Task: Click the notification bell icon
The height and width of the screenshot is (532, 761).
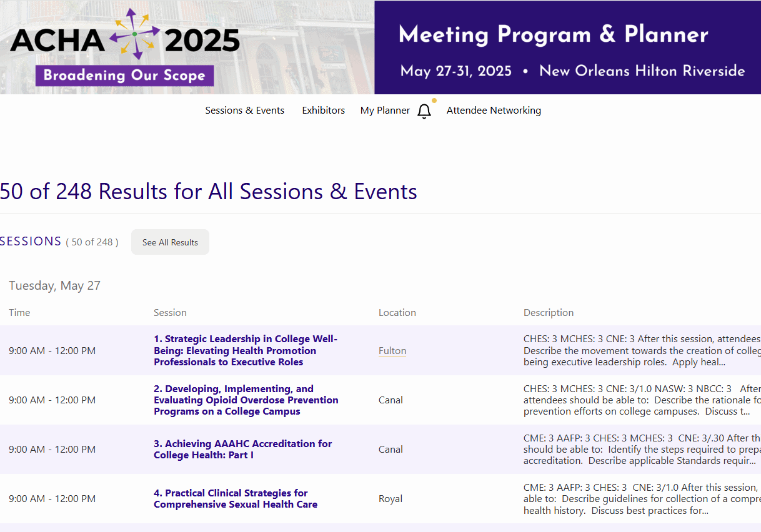Action: pos(424,111)
